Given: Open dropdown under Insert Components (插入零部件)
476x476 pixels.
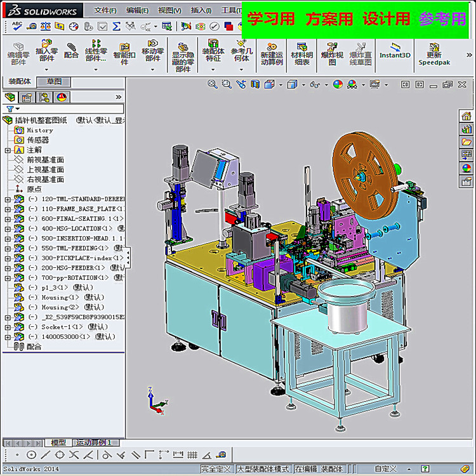Looking at the screenshot, I should (46, 70).
